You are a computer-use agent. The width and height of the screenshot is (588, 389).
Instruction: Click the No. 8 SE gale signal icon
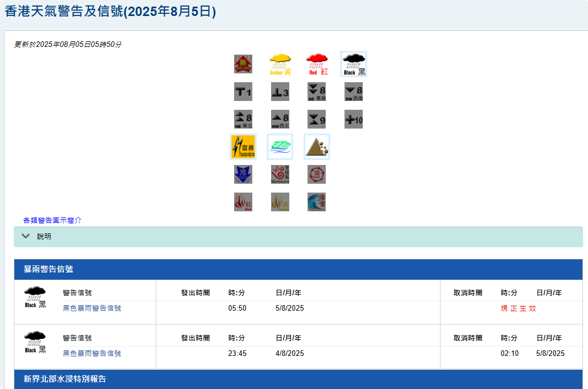pyautogui.click(x=317, y=92)
